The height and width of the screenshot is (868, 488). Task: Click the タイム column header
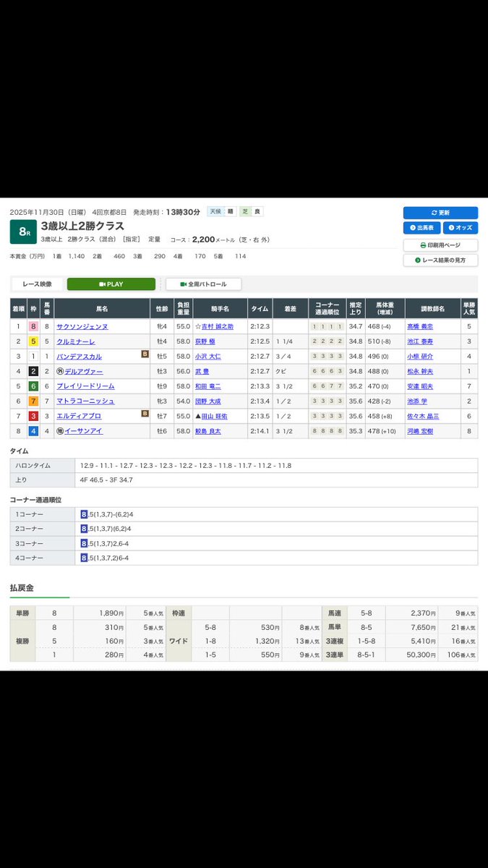point(260,308)
